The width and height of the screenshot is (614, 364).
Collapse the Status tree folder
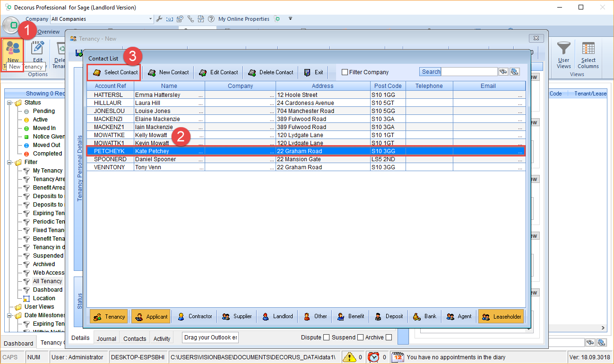[x=10, y=103]
